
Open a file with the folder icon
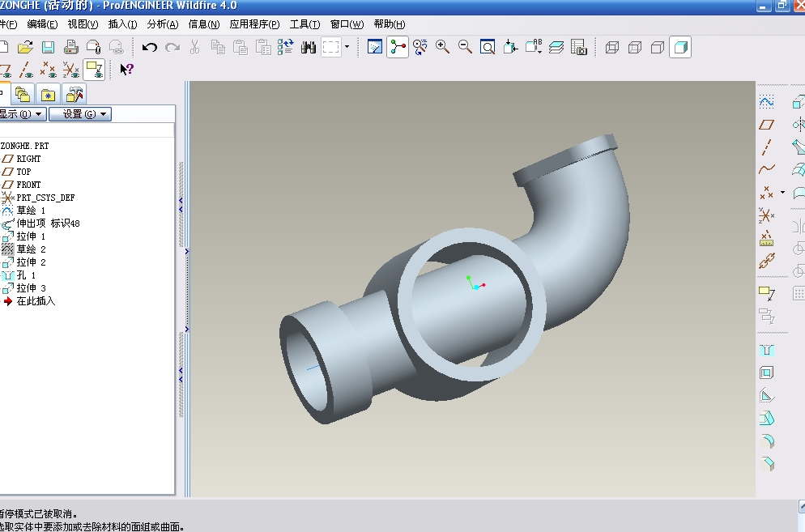click(x=24, y=48)
